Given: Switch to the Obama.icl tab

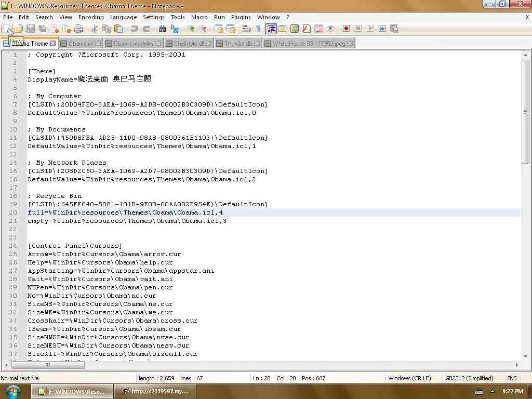Looking at the screenshot, I should [81, 44].
